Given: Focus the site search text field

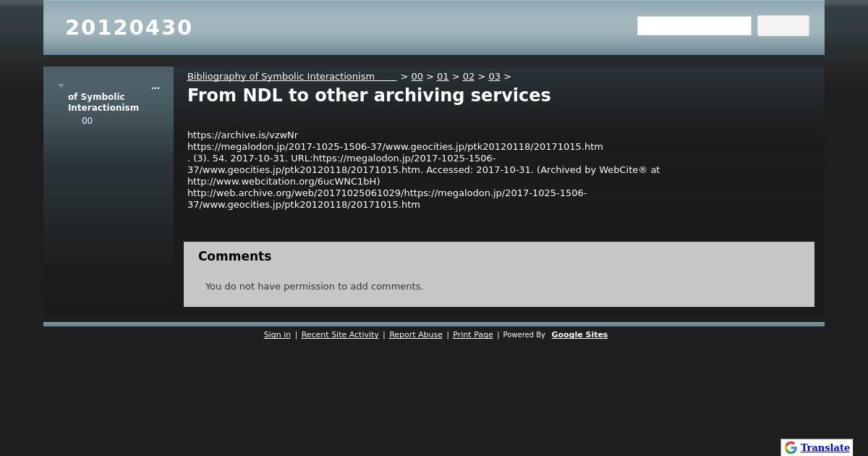Looking at the screenshot, I should click(x=694, y=26).
